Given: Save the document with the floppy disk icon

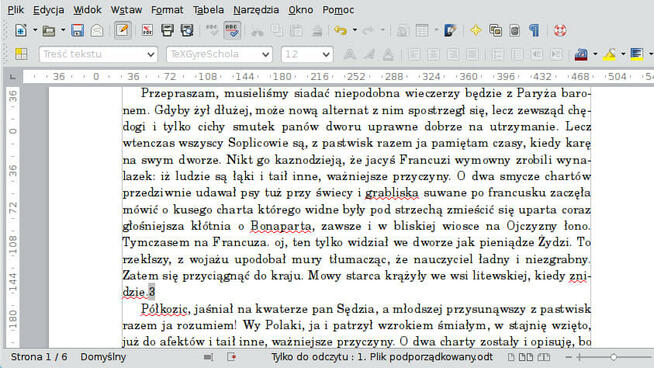Looking at the screenshot, I should [77, 30].
